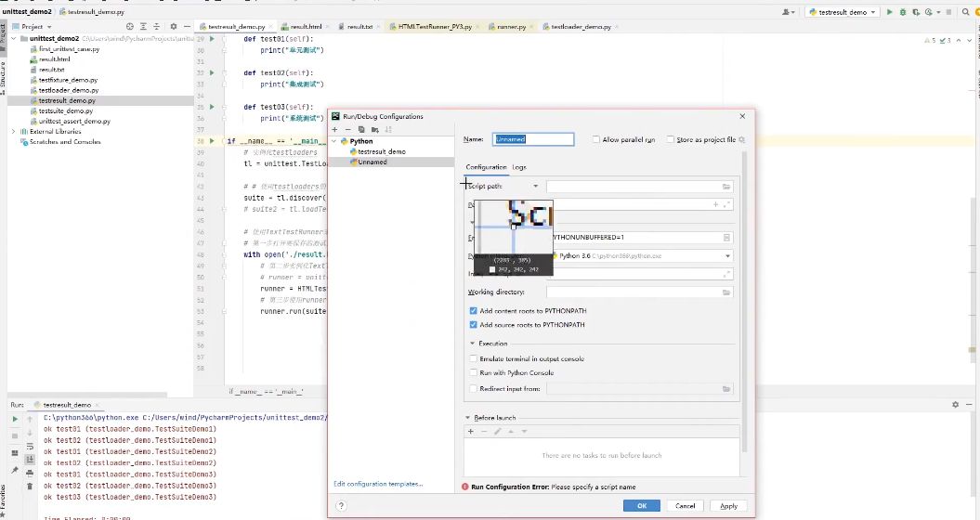Click the OK button
Image resolution: width=980 pixels, height=520 pixels.
point(641,506)
